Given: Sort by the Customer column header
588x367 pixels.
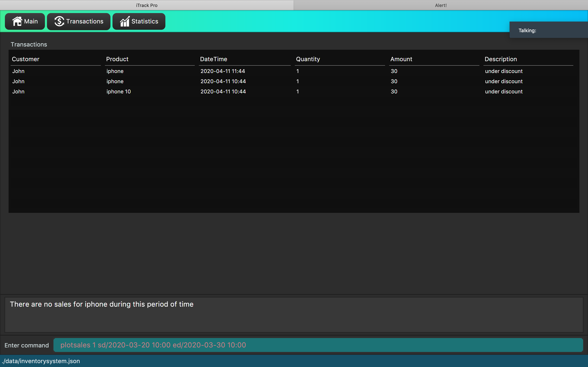Looking at the screenshot, I should (x=26, y=59).
